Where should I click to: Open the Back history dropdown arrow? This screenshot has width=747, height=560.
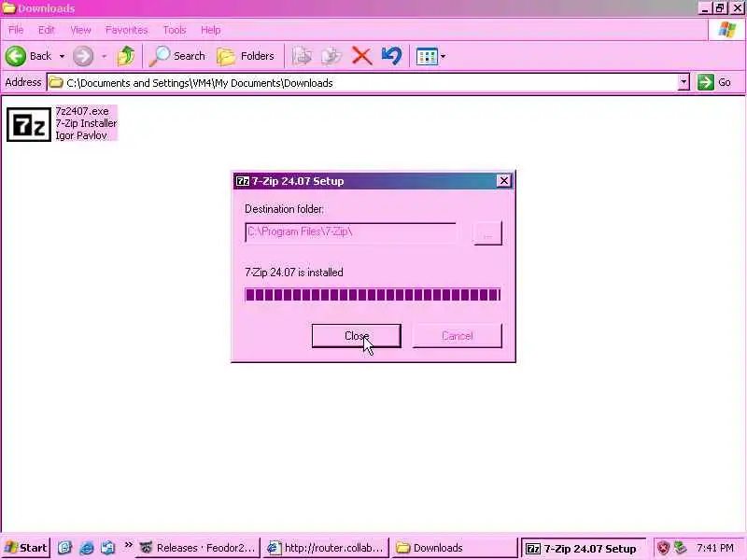pyautogui.click(x=62, y=56)
